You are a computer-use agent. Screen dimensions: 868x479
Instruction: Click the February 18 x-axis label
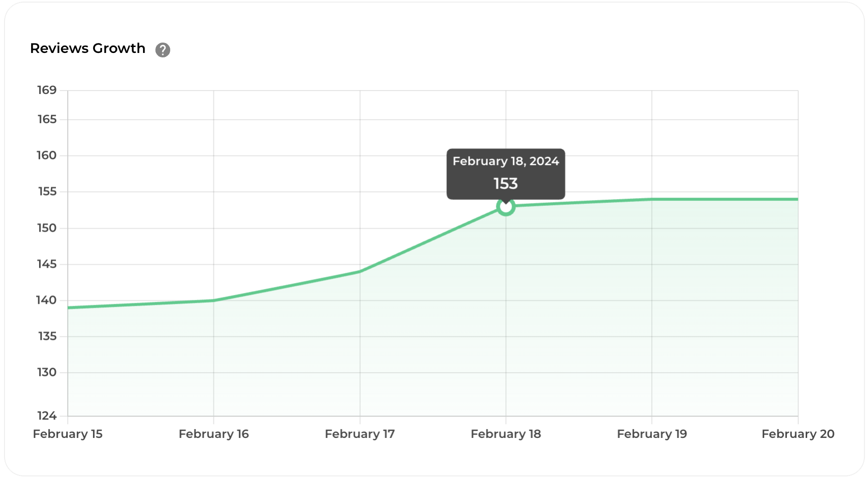pyautogui.click(x=506, y=434)
